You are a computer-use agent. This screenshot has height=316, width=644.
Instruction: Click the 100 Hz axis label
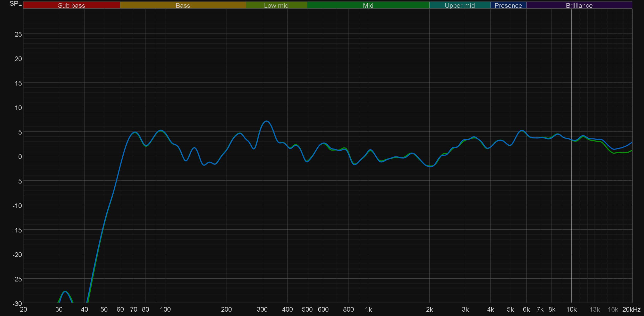[x=165, y=309]
